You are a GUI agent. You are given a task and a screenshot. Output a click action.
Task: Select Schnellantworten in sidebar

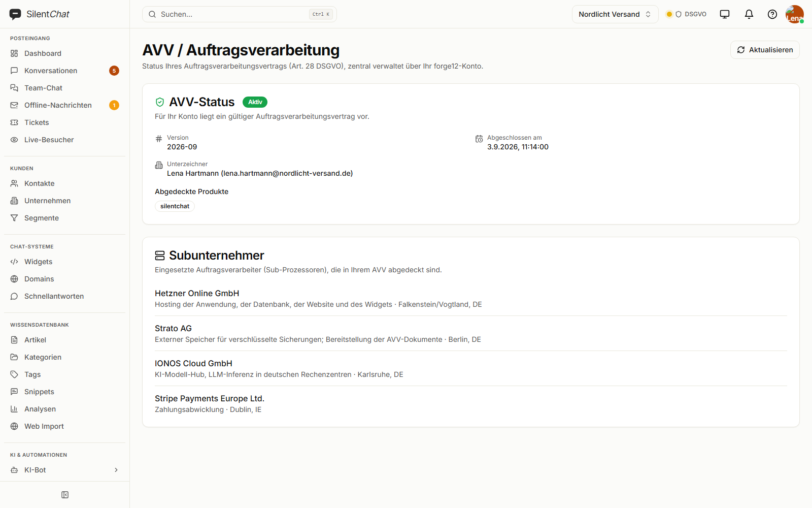pyautogui.click(x=65, y=296)
